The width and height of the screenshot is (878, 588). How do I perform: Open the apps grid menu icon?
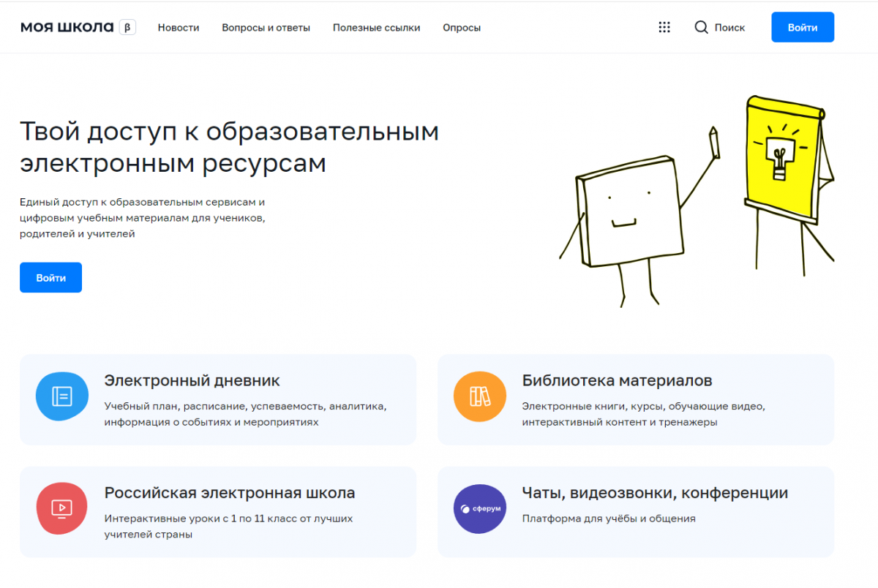664,27
